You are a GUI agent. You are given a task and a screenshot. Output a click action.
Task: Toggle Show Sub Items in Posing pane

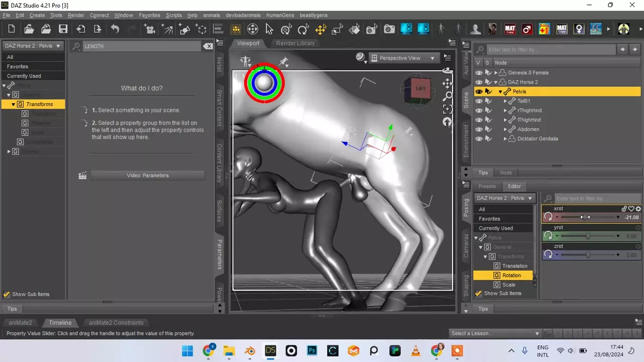[x=479, y=294]
